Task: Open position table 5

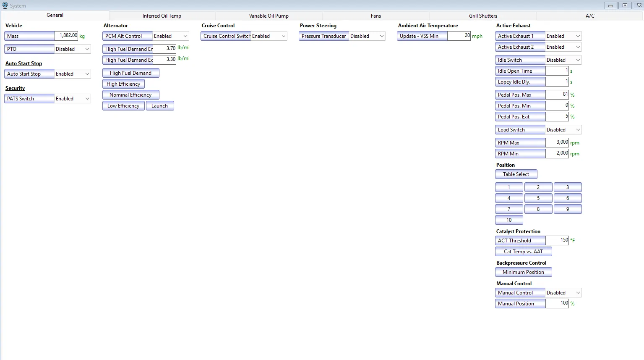Action: [x=538, y=198]
